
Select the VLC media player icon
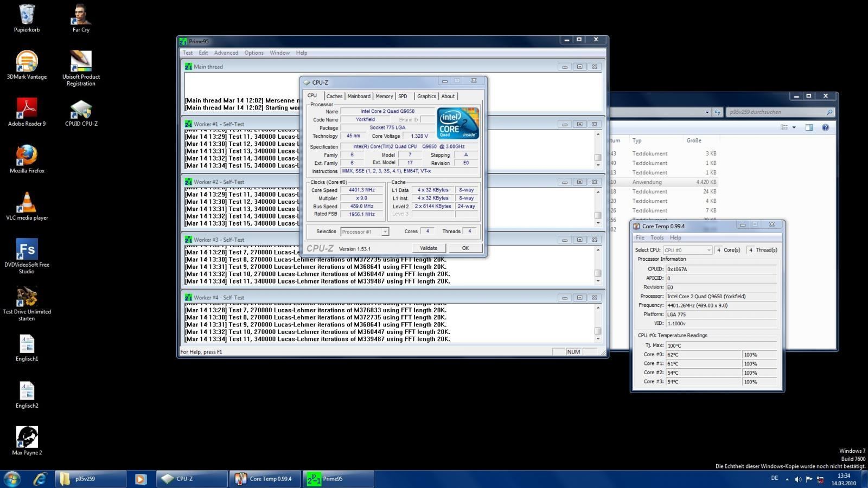[x=27, y=206]
